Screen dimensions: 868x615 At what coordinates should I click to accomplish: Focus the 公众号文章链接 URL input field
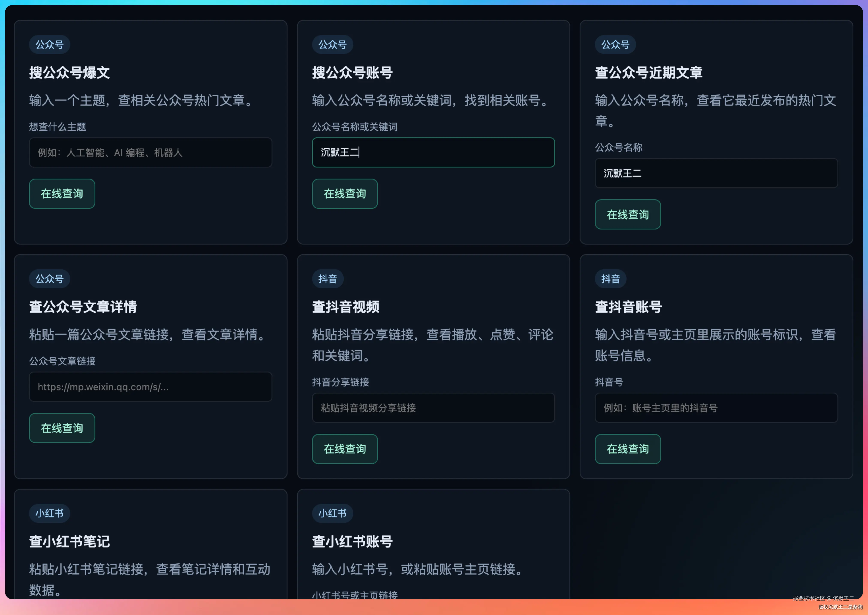tap(151, 387)
